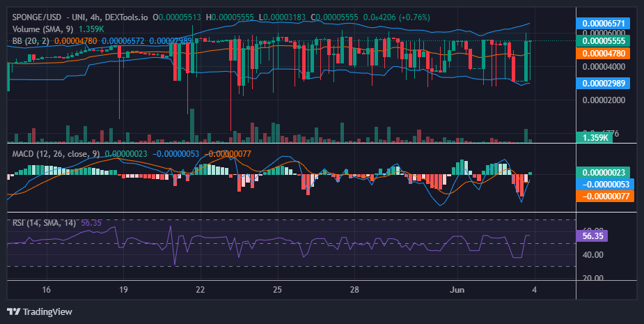Click the 1.359K volume axis label
The height and width of the screenshot is (324, 644).
[595, 138]
